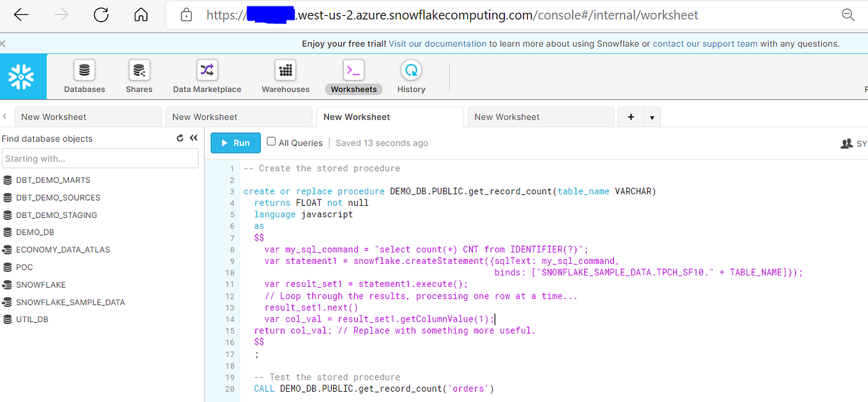Click the left chevron to scroll worksheet tabs

(x=5, y=116)
